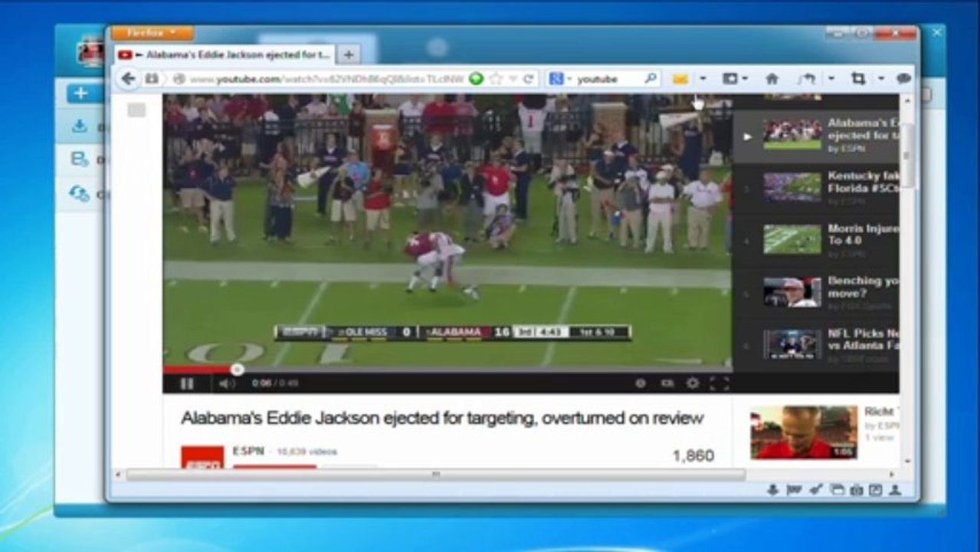The height and width of the screenshot is (552, 980).
Task: Open a new tab with plus button
Action: click(x=348, y=55)
